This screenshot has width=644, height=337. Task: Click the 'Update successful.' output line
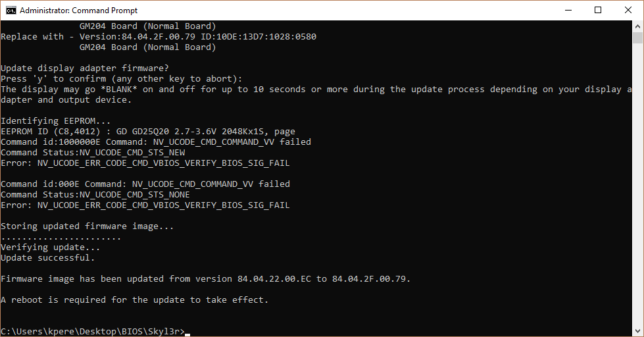(47, 257)
